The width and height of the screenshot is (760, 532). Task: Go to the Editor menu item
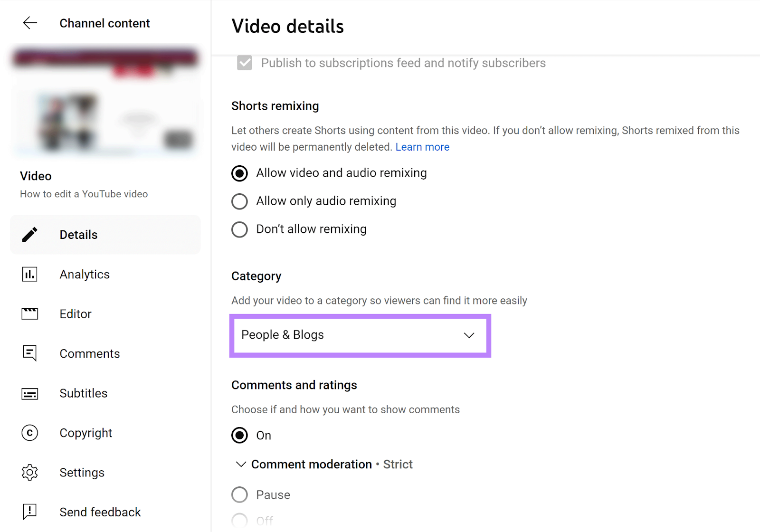click(x=76, y=314)
